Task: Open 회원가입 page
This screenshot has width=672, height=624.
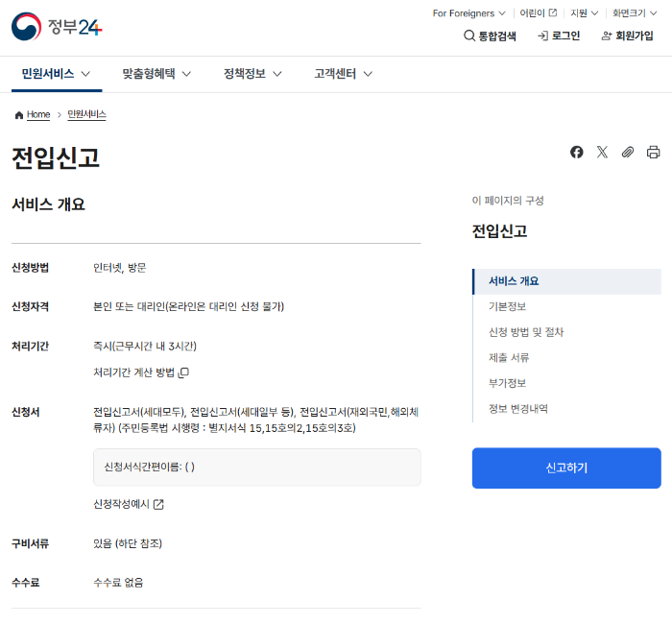Action: click(628, 36)
